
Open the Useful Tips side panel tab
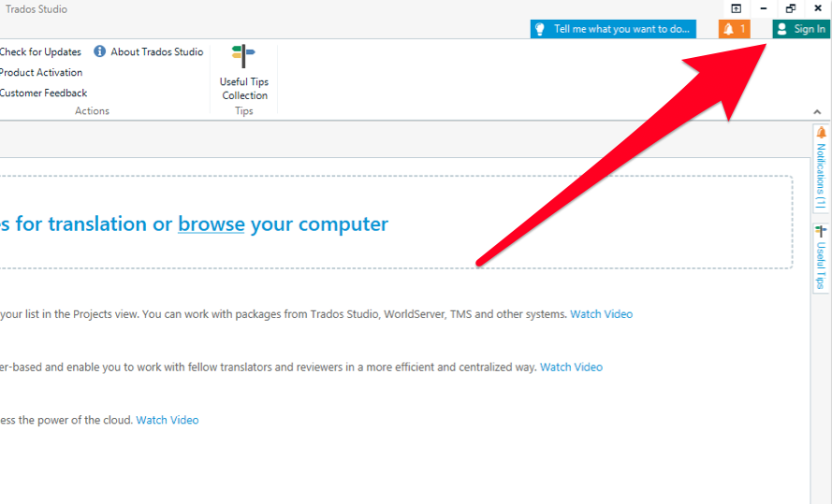click(x=821, y=258)
